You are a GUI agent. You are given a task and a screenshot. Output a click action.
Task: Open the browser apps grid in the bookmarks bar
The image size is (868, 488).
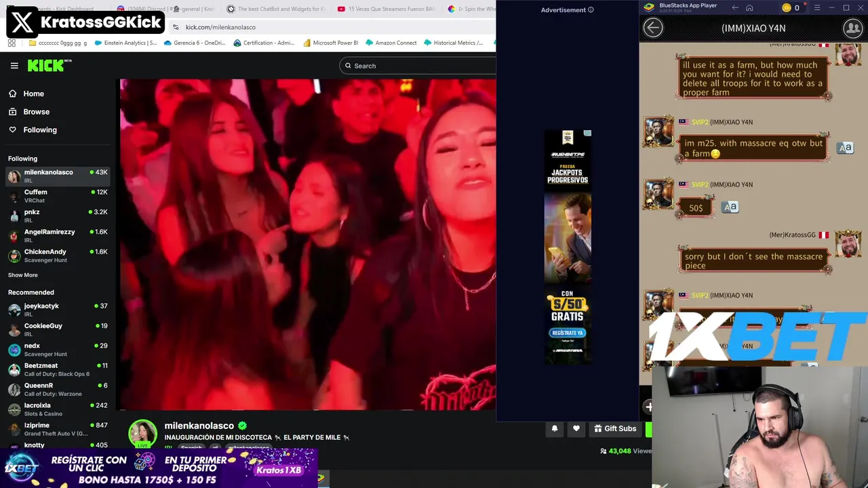point(12,43)
